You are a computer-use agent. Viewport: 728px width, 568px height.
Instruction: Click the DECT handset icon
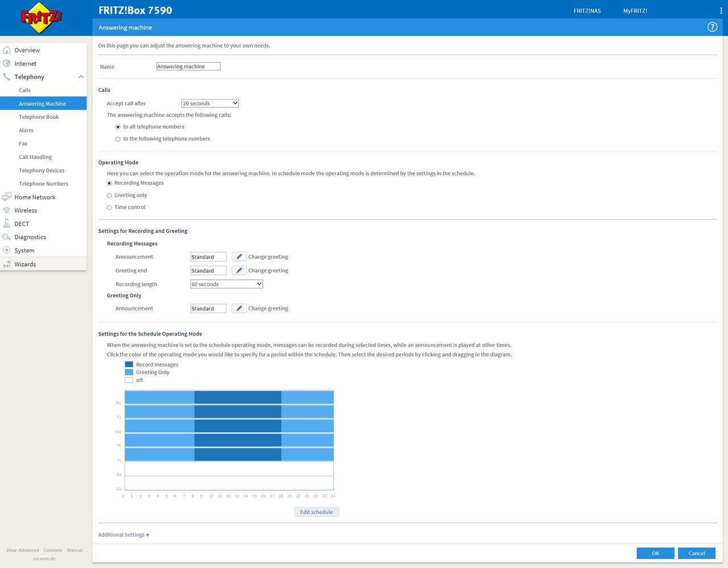(x=7, y=223)
